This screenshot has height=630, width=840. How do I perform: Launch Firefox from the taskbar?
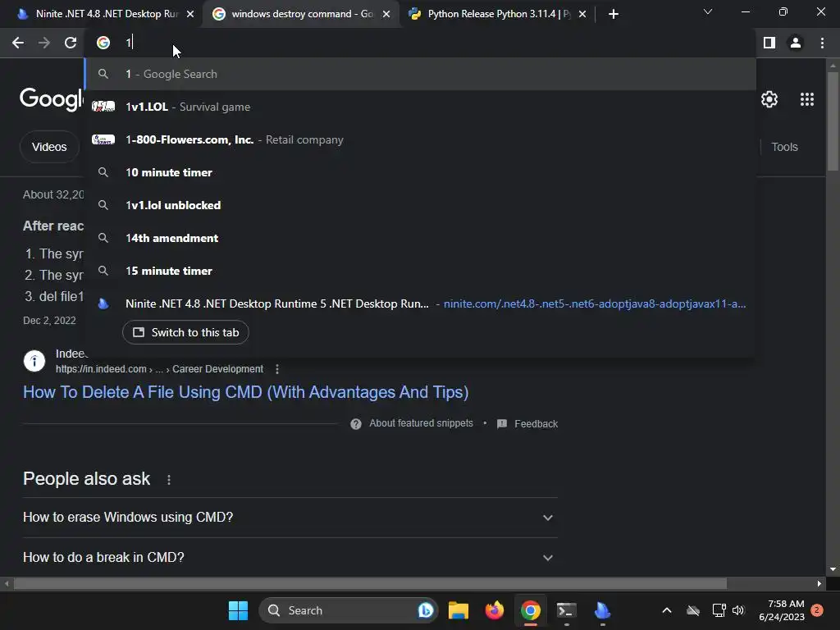[494, 610]
